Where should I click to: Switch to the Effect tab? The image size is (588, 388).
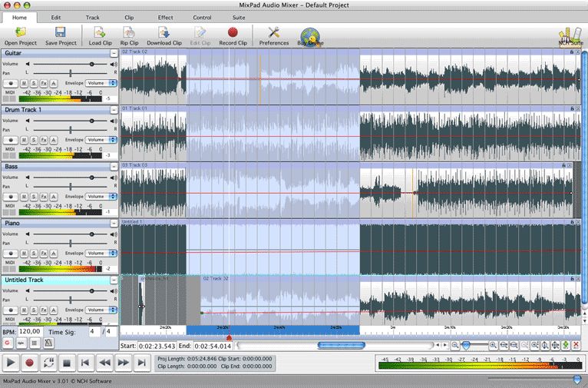165,16
